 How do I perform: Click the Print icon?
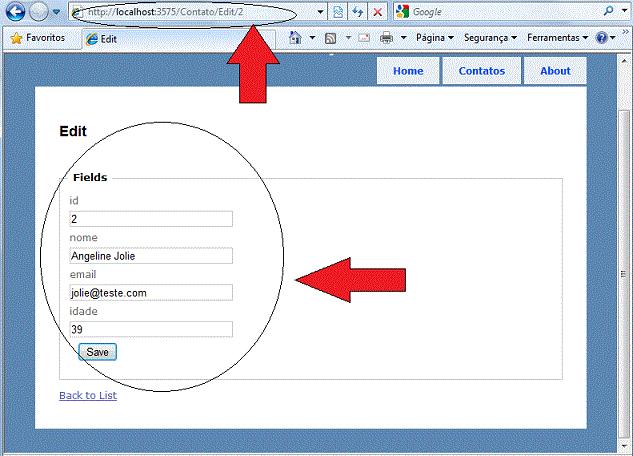(386, 38)
